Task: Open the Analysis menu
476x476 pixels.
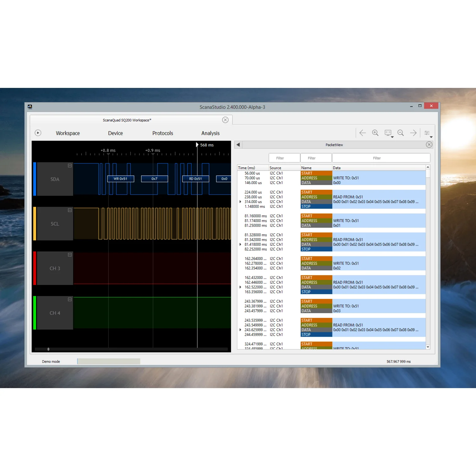Action: (x=210, y=133)
